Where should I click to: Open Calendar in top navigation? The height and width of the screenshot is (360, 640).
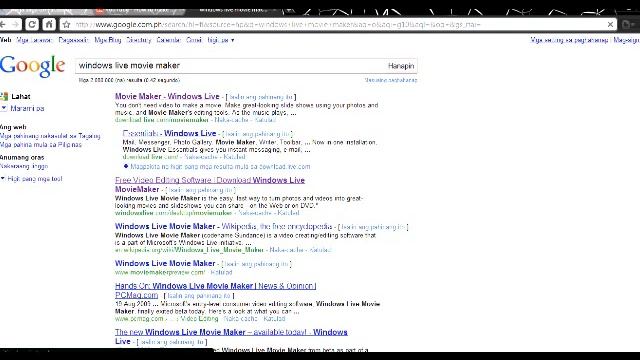pyautogui.click(x=169, y=40)
